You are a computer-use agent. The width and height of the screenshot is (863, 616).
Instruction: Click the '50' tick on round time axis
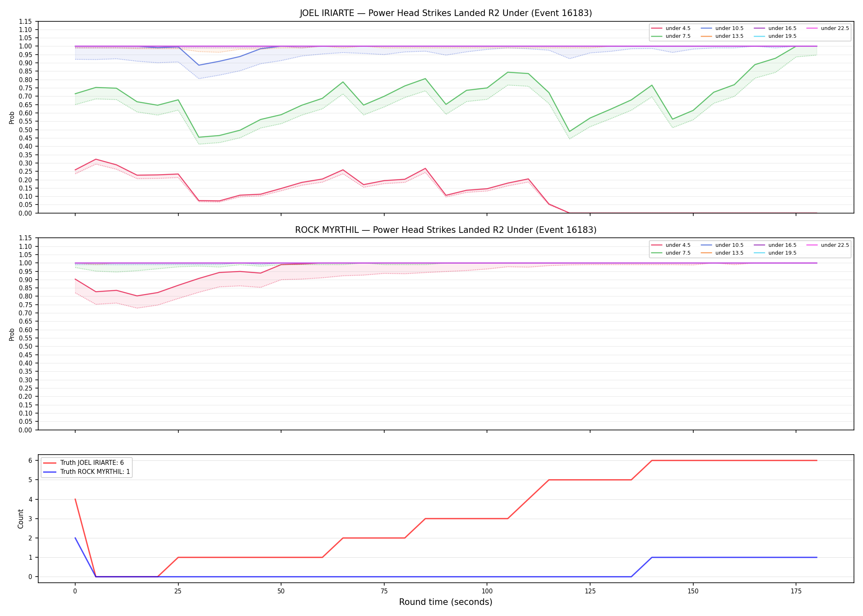click(281, 591)
